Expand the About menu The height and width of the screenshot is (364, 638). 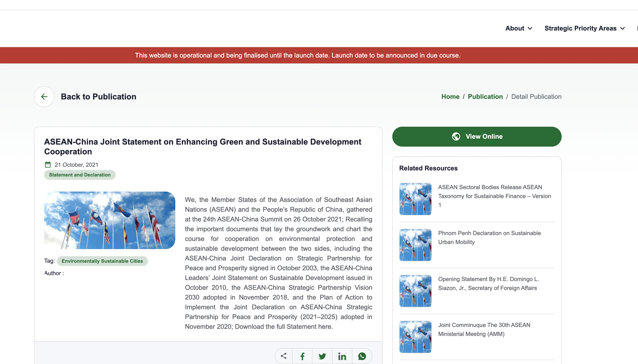pos(519,28)
